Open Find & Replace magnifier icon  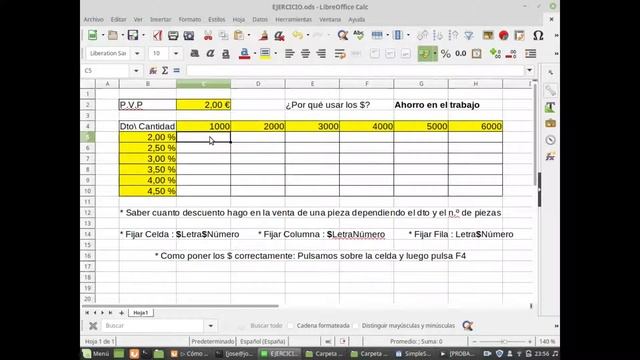tap(343, 36)
